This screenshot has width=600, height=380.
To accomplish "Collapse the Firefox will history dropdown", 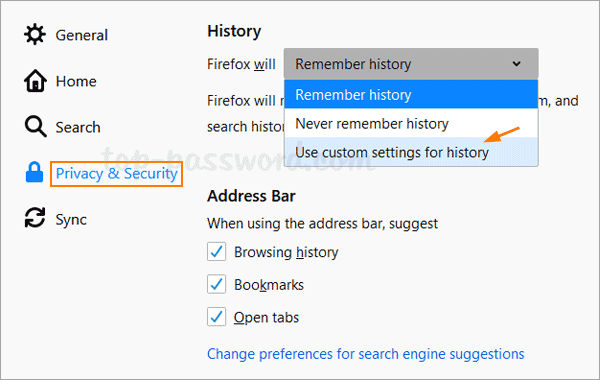I will pyautogui.click(x=411, y=64).
